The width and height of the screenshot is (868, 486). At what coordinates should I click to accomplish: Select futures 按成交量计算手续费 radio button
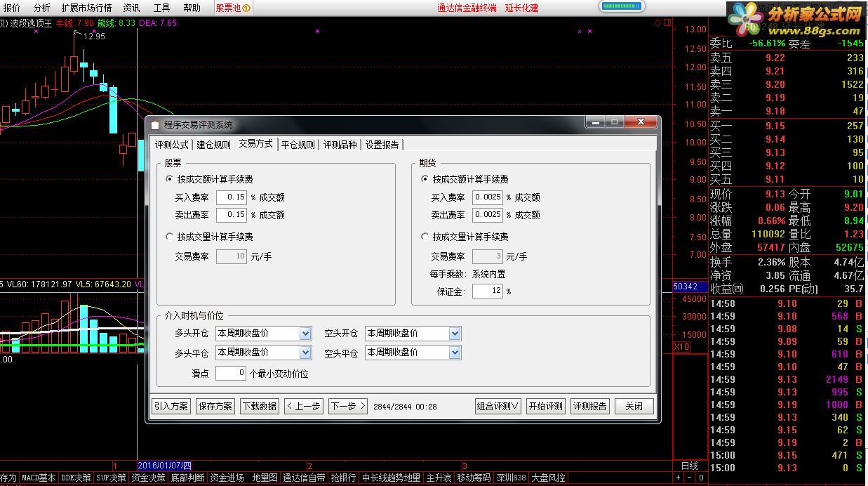tap(425, 237)
